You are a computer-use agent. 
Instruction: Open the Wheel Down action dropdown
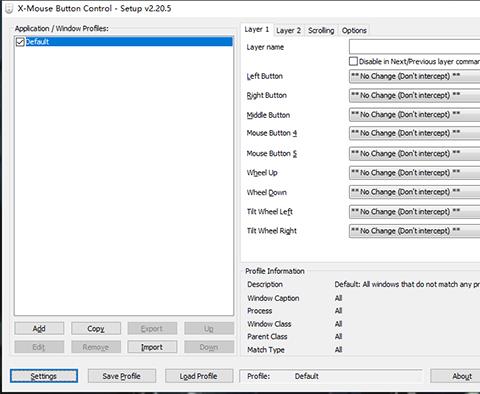414,192
